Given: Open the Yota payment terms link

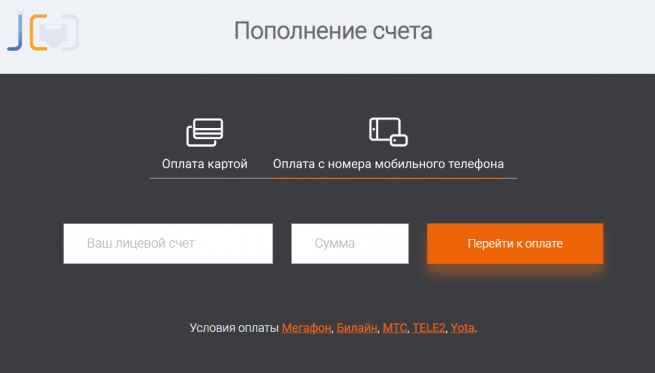Looking at the screenshot, I should click(462, 328).
